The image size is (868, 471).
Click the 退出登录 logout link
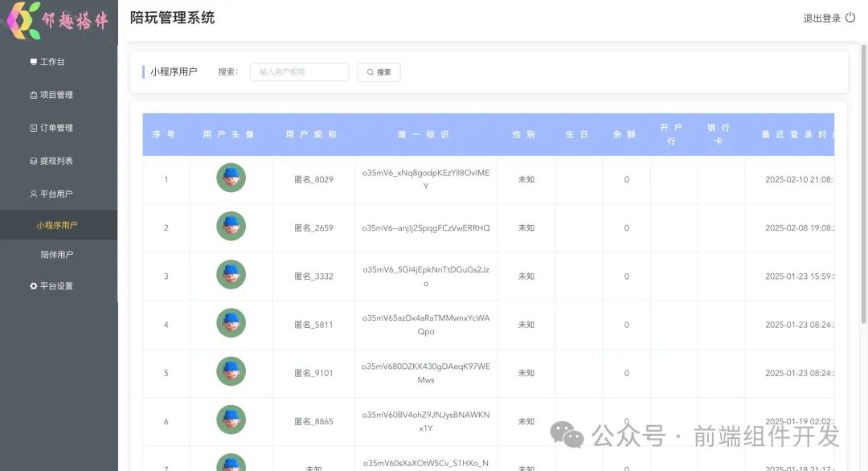tap(823, 18)
